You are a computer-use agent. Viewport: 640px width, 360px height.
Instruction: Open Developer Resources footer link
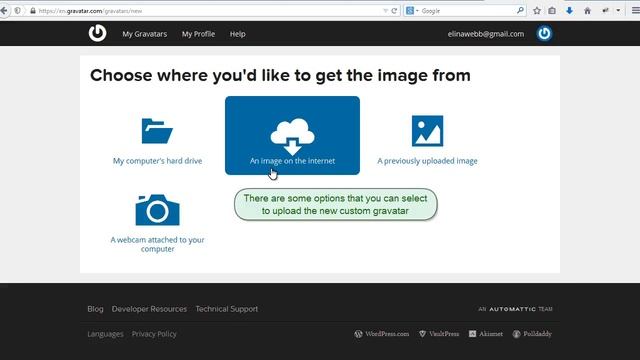[149, 309]
